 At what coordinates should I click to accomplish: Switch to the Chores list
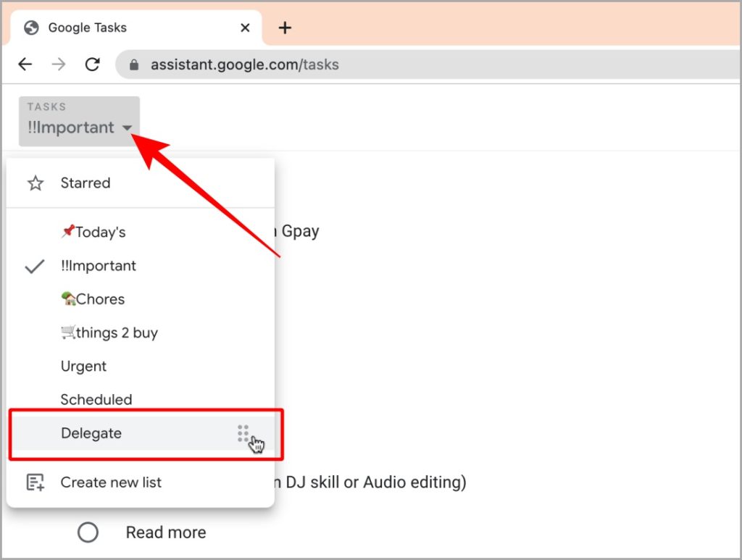coord(141,299)
